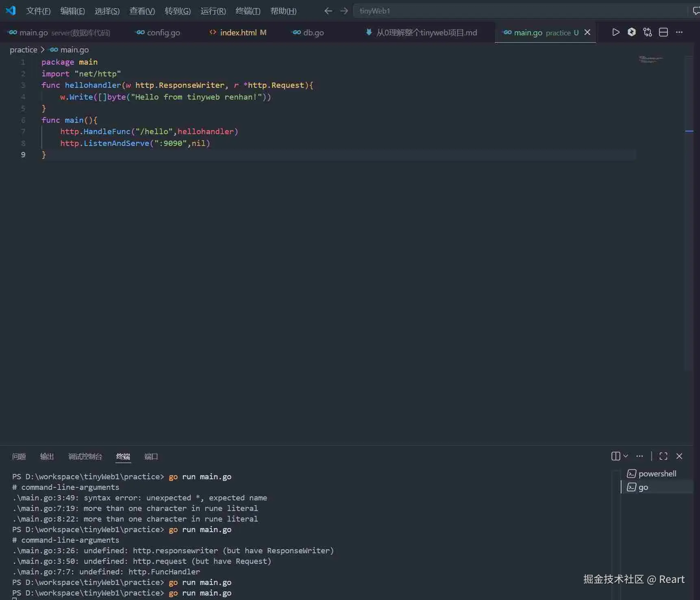Open the 帮助(H) menu
700x600 pixels.
pos(283,11)
